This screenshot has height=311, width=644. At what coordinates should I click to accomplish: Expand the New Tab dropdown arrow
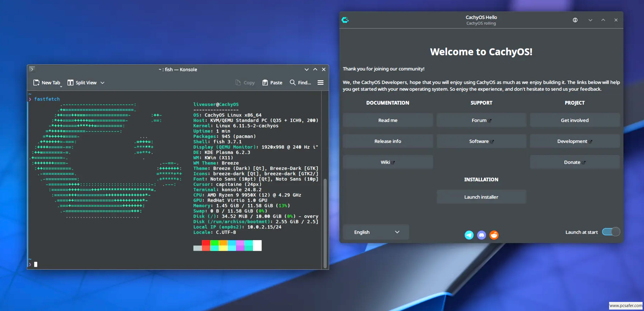pos(61,86)
